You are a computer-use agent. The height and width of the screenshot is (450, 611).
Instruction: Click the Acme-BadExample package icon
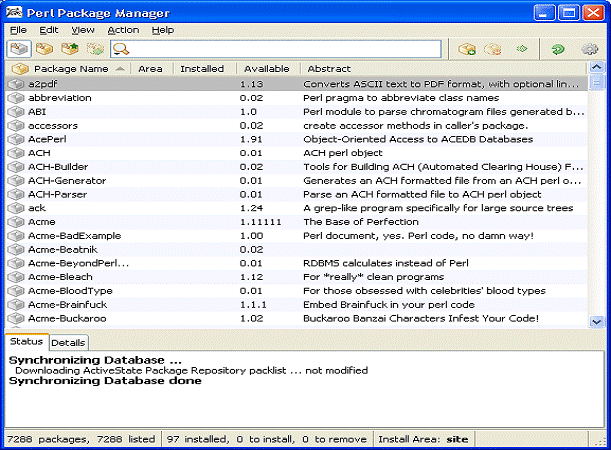[x=16, y=236]
